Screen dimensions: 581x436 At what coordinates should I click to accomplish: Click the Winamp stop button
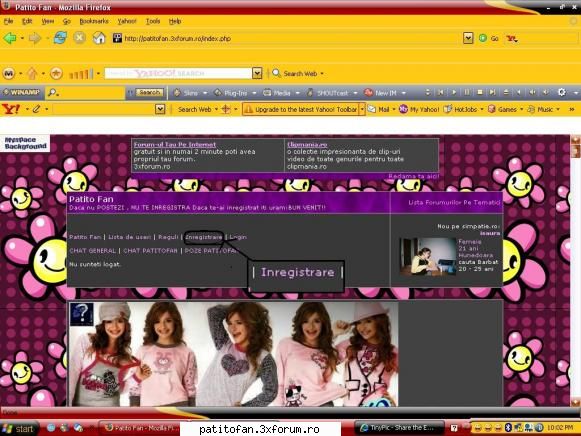click(x=479, y=92)
